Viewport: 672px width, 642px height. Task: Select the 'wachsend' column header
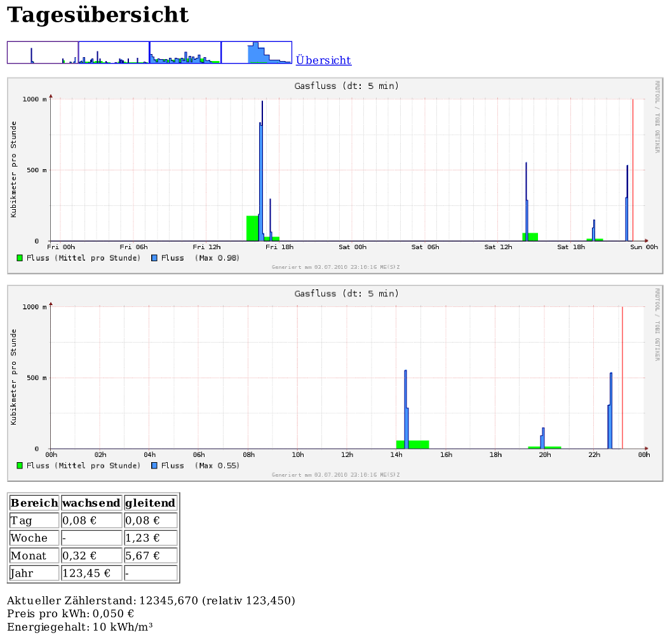tap(91, 503)
